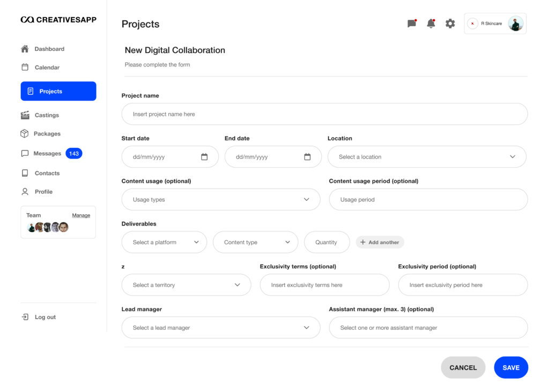Click the plus icon in Add another
Viewport: 549px width, 392px height.
(363, 242)
